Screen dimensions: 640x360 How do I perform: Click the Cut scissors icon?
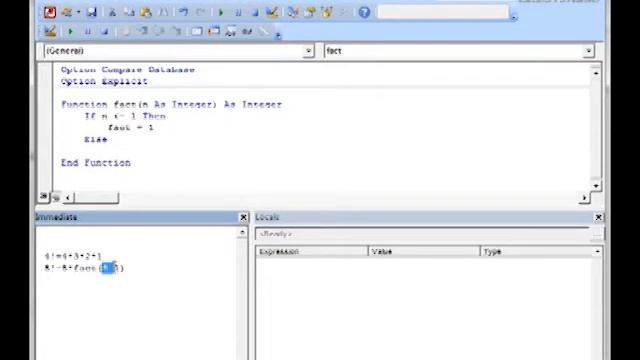[112, 12]
